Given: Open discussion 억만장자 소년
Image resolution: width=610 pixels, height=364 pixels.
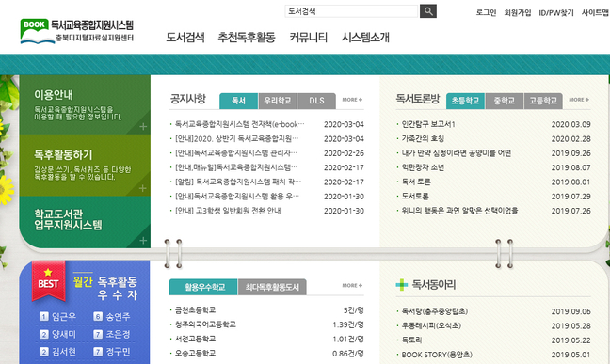Looking at the screenshot, I should click(423, 167).
